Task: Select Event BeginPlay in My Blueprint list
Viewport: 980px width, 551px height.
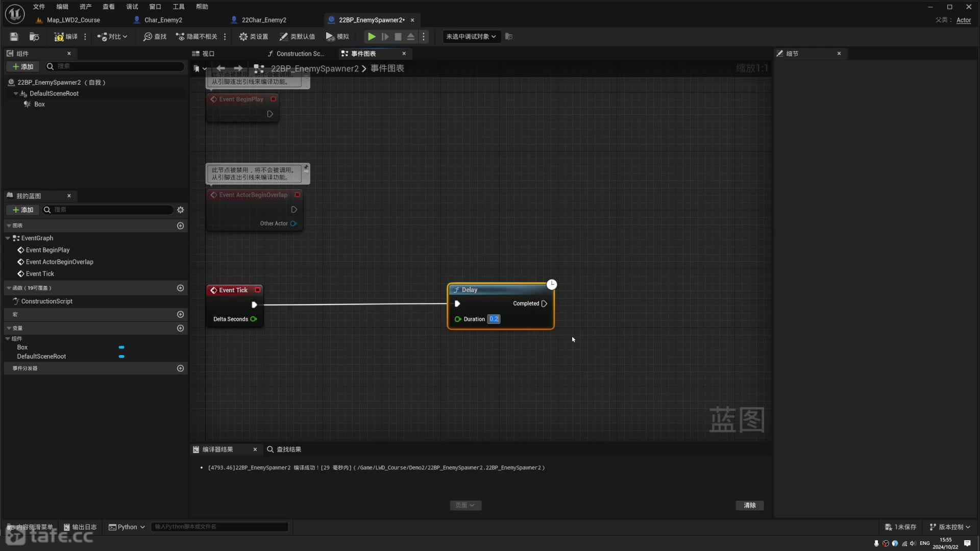Action: click(x=47, y=250)
